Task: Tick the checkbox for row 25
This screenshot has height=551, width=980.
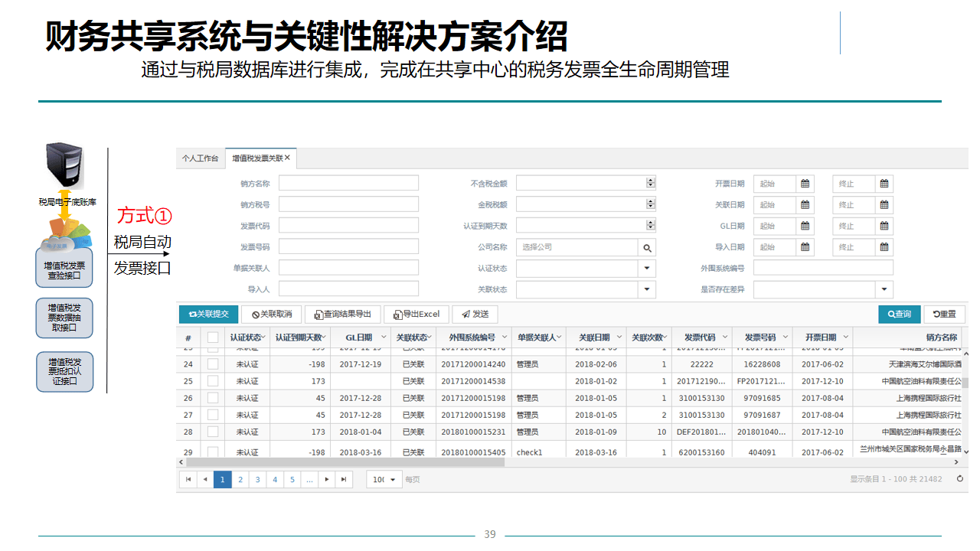Action: 213,381
